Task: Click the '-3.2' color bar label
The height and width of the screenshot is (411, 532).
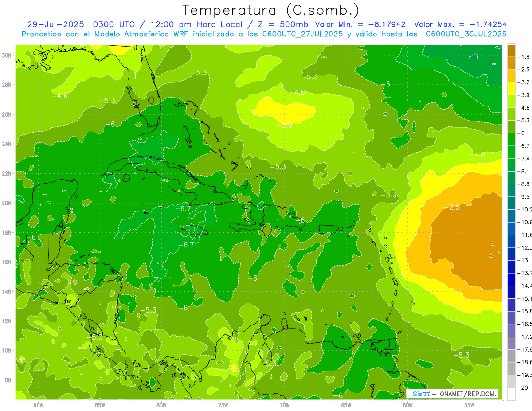Action: pos(524,82)
